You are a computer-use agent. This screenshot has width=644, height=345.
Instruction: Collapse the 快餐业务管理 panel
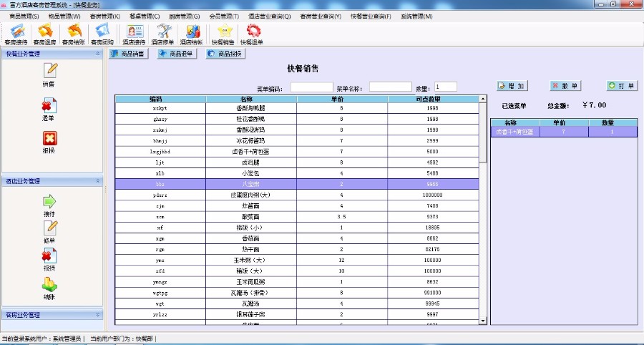(x=98, y=54)
